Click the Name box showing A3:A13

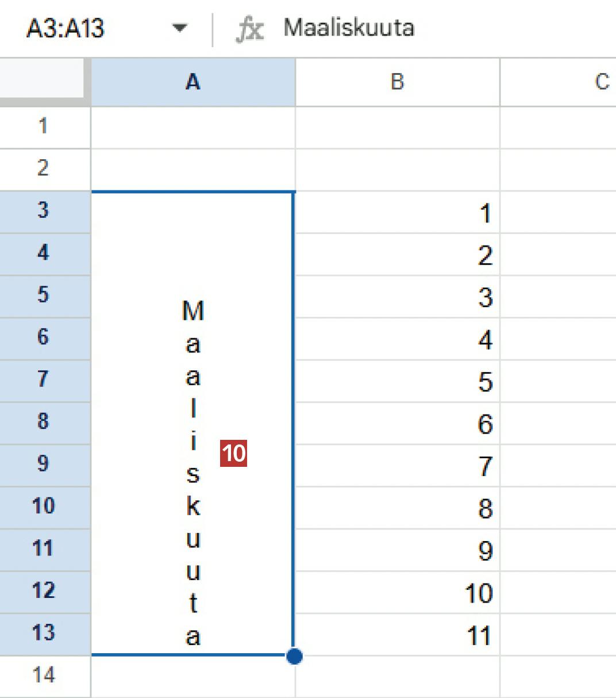click(66, 28)
